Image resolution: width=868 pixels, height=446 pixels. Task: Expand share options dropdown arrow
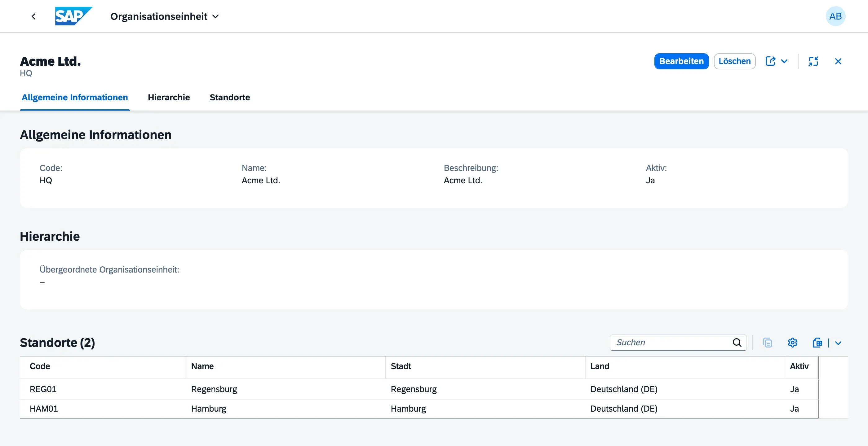click(784, 61)
